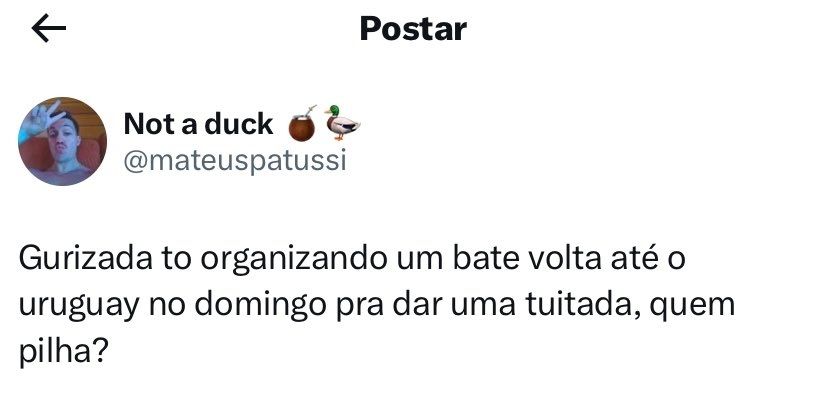828x416 pixels.
Task: Open the "Not a duck" display name
Action: click(198, 125)
